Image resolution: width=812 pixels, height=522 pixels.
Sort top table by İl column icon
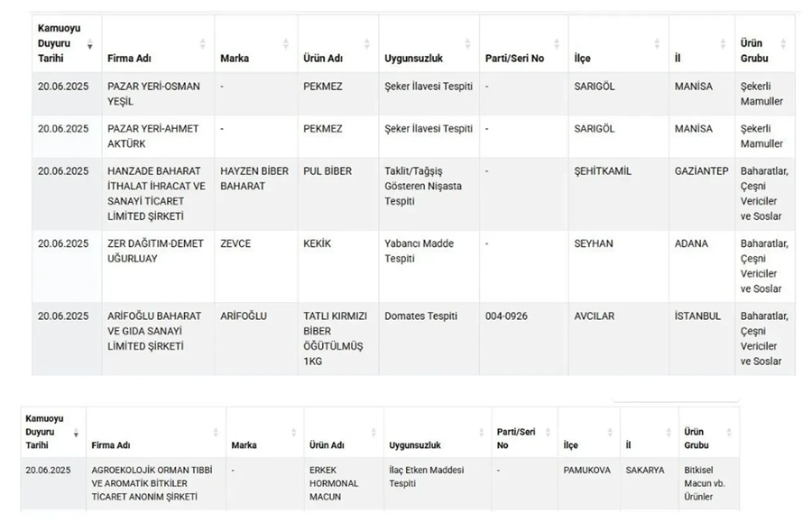pos(723,44)
